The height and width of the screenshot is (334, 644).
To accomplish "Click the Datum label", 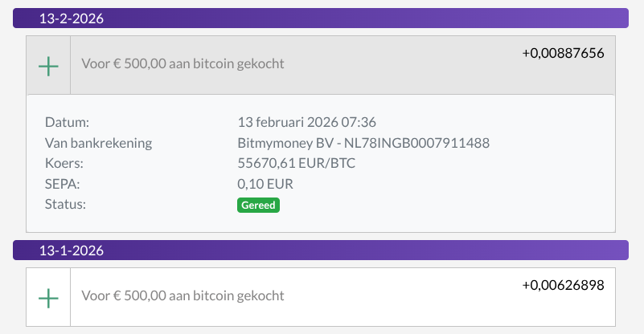I will coord(67,122).
